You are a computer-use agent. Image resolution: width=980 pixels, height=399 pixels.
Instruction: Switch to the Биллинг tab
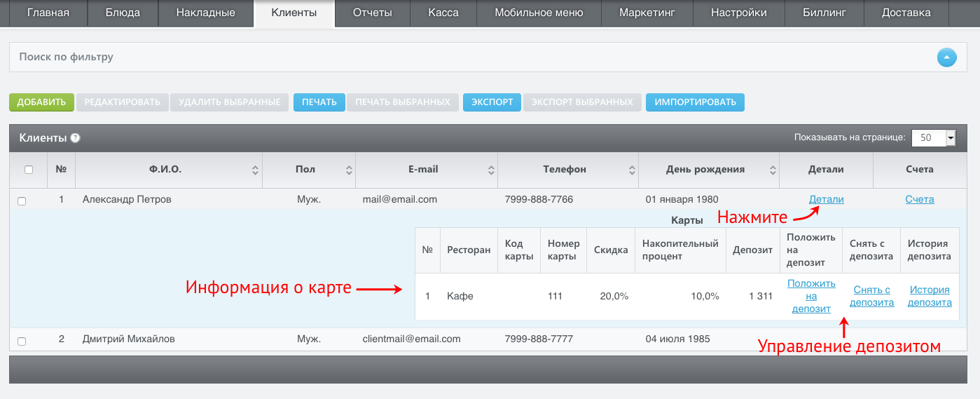coord(824,13)
